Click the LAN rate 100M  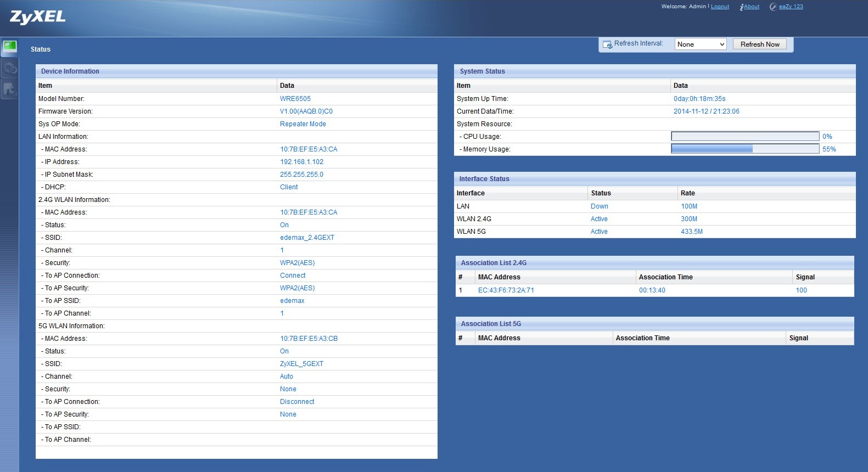(x=689, y=206)
